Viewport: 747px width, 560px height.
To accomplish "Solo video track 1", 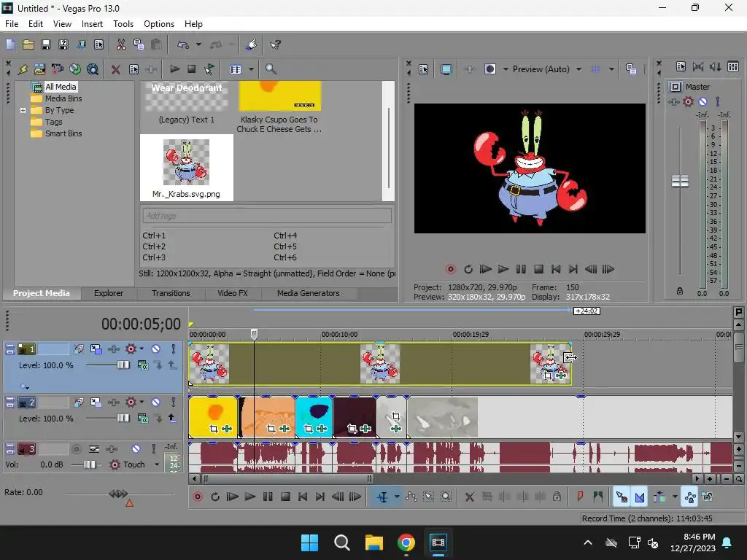I will coord(173,349).
